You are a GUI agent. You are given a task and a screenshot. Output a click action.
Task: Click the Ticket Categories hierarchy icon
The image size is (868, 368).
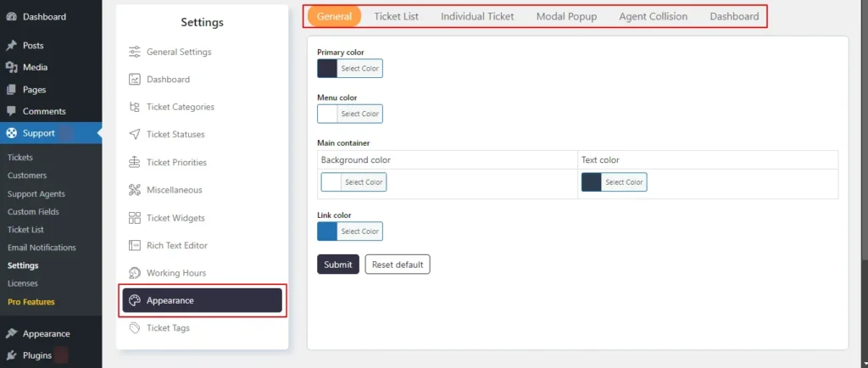click(135, 107)
